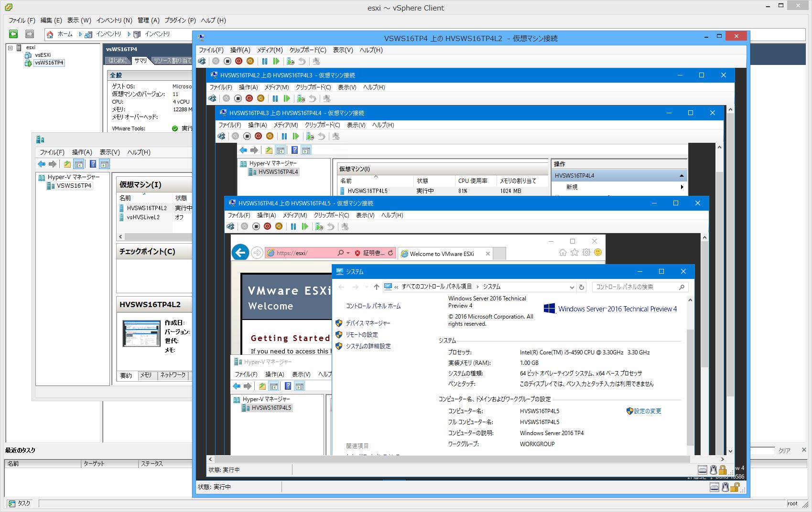The width and height of the screenshot is (812, 512).
Task: Go back in the Internet Explorer window
Action: 240,252
